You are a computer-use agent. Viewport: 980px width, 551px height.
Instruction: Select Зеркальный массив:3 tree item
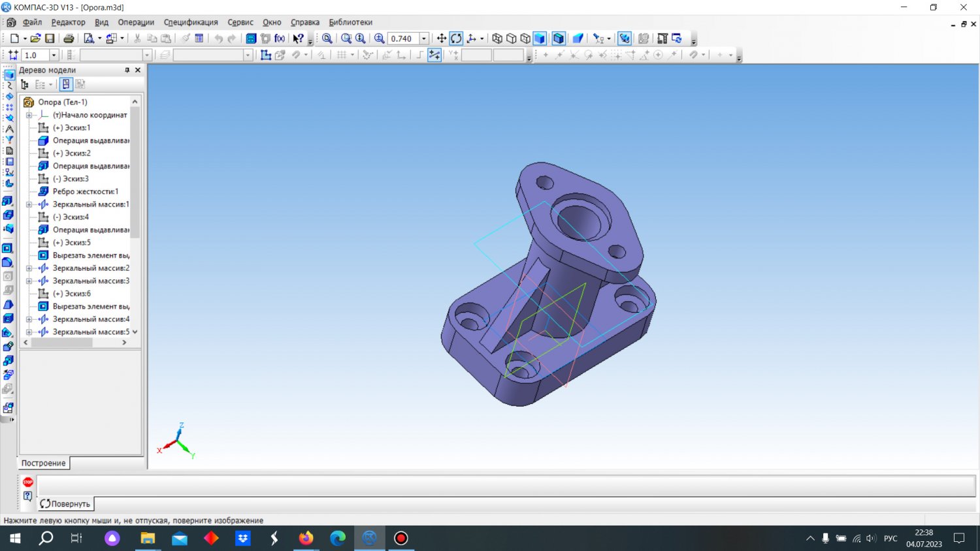pyautogui.click(x=91, y=281)
